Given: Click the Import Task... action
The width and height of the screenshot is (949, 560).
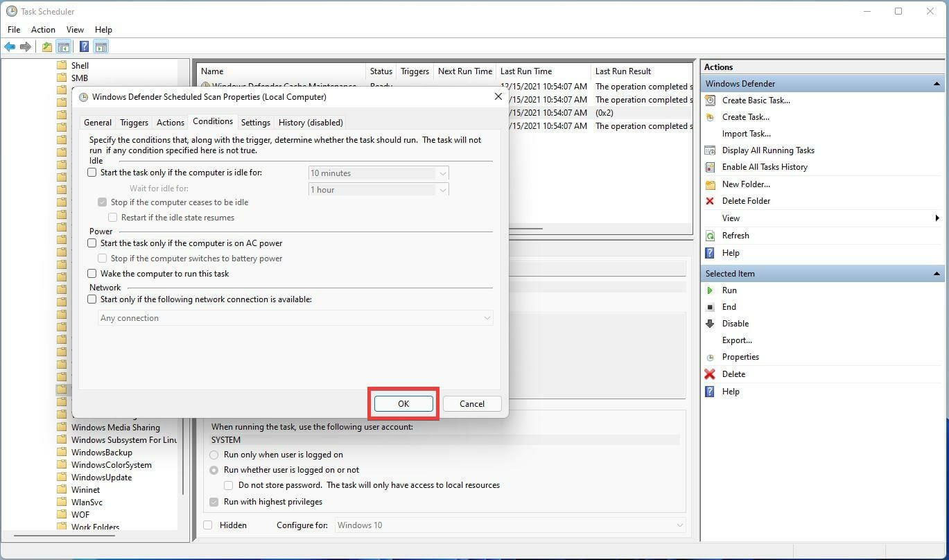Looking at the screenshot, I should [746, 134].
